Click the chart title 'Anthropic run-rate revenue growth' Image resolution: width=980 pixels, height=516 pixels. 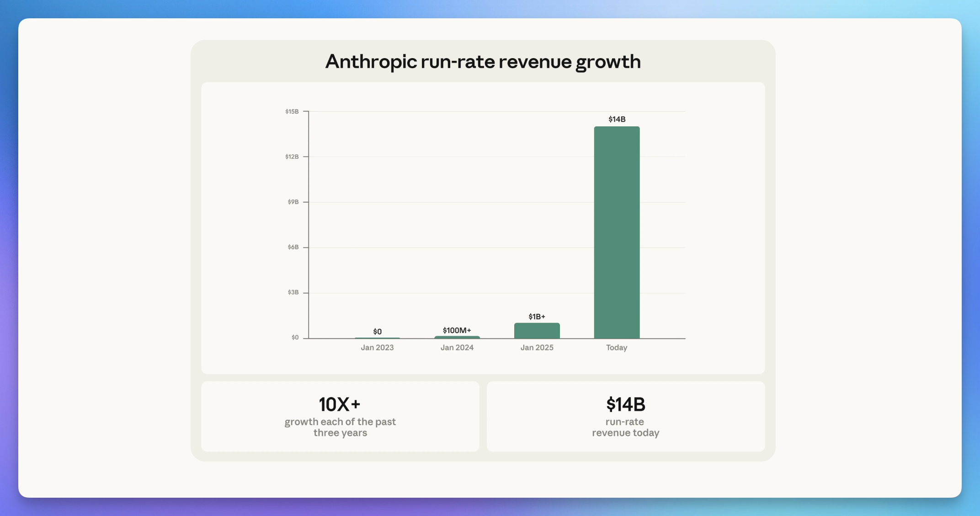pos(483,62)
